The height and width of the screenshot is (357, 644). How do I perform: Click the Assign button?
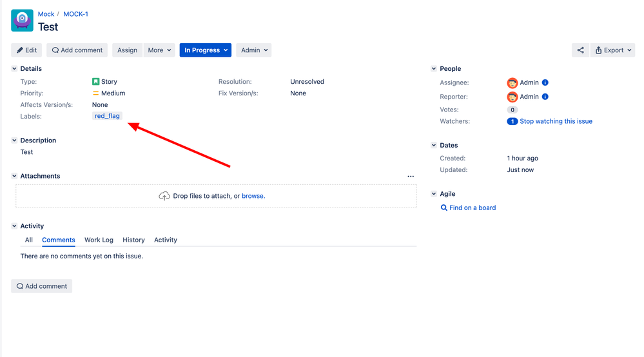[128, 50]
